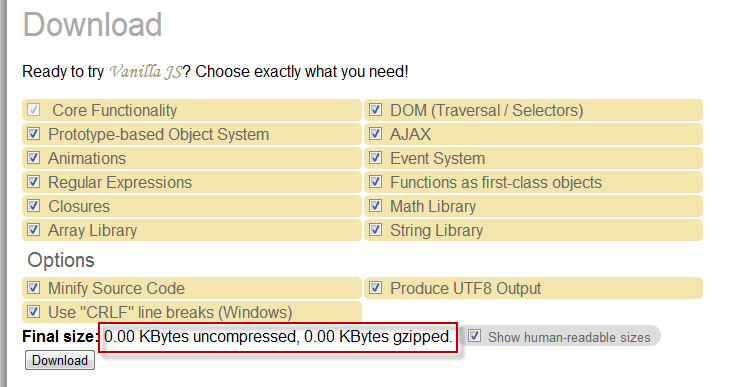Toggle the Math Library checkbox

375,205
